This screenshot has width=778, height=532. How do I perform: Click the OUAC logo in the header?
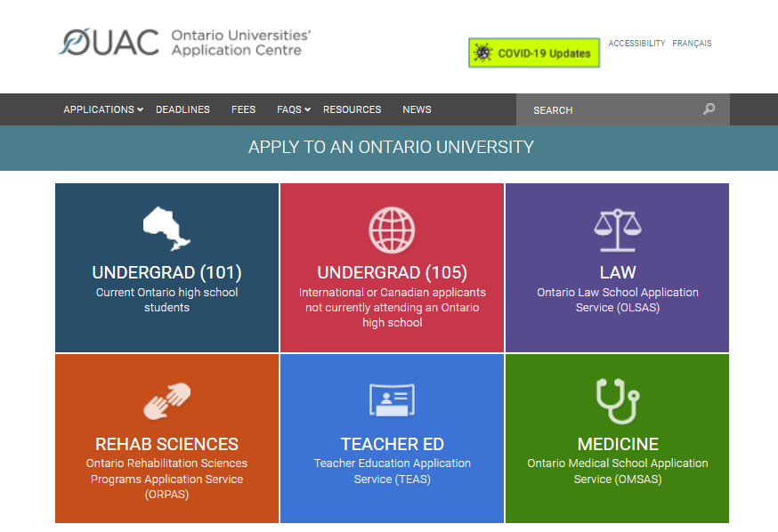(109, 42)
